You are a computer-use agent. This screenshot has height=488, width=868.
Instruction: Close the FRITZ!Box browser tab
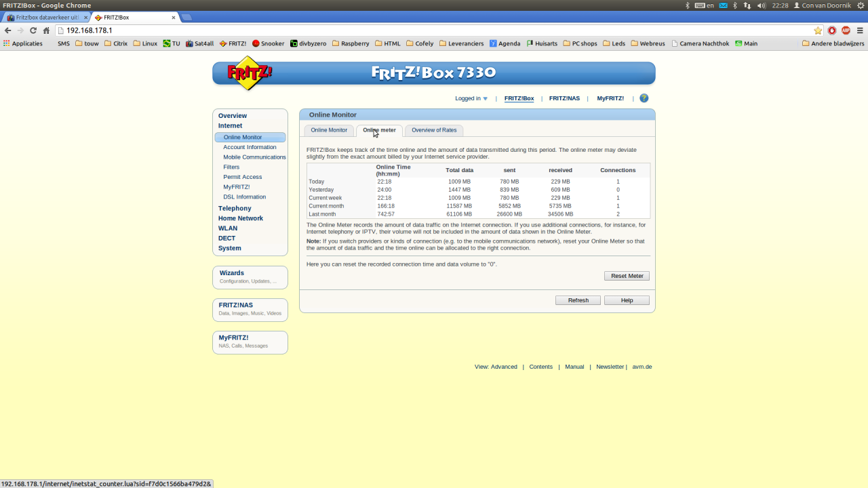[174, 18]
